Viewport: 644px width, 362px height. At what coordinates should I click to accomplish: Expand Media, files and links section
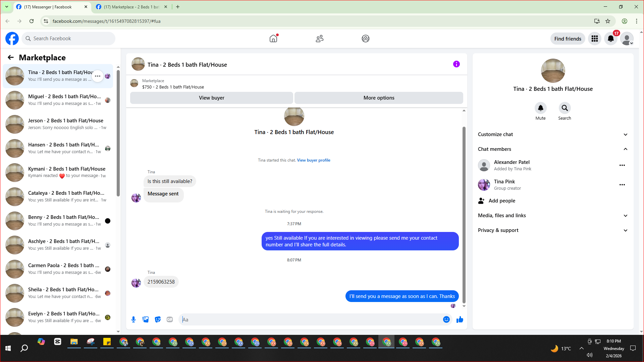point(625,216)
